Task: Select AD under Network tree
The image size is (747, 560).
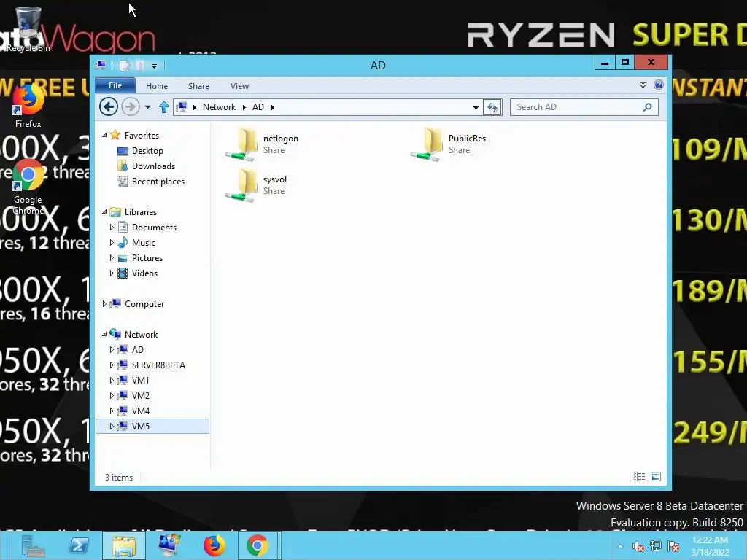Action: pyautogui.click(x=137, y=349)
